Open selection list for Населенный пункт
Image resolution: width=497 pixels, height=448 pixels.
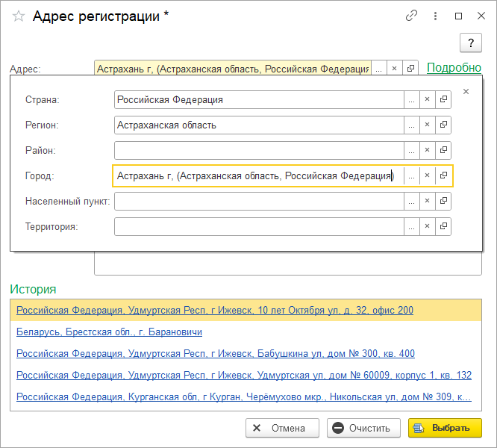click(411, 201)
